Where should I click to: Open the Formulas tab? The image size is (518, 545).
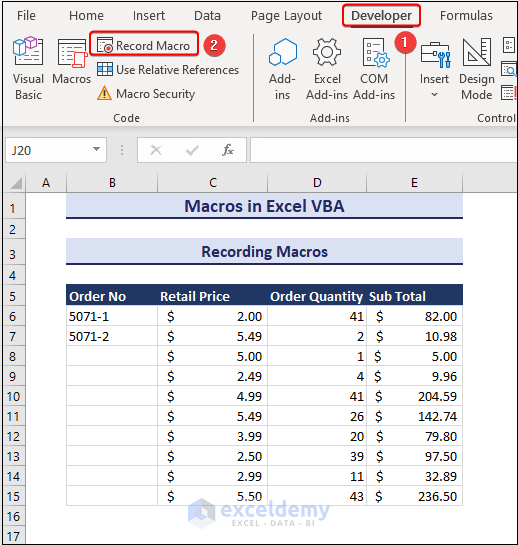466,16
